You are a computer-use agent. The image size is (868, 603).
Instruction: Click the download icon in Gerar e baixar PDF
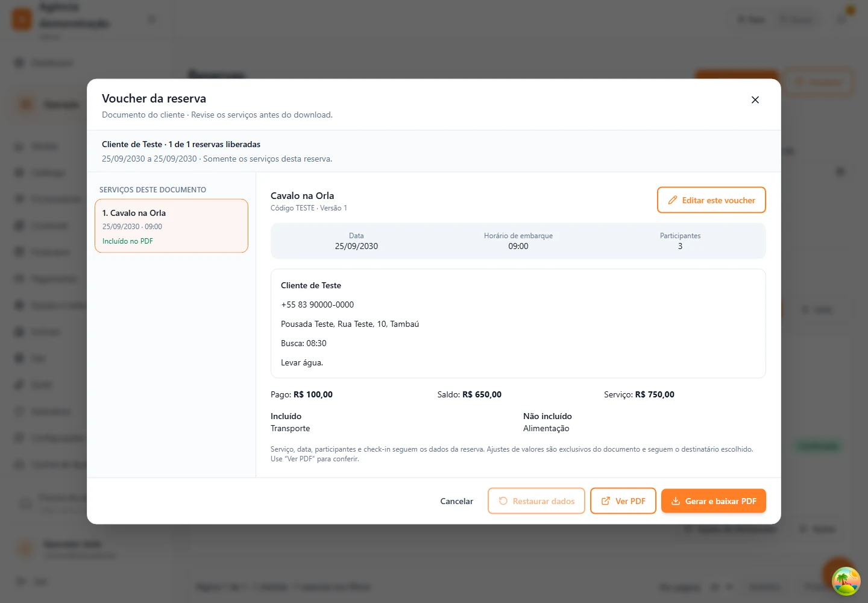tap(676, 501)
